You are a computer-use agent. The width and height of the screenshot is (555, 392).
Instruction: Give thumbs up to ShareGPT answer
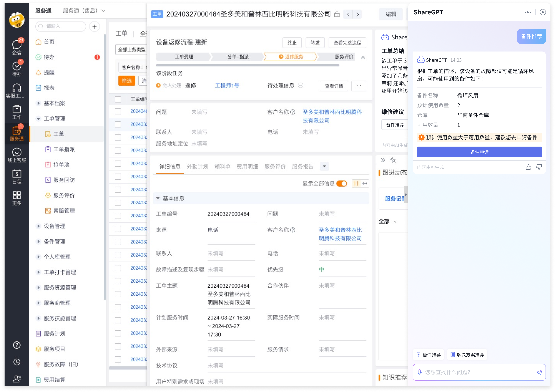pyautogui.click(x=528, y=167)
